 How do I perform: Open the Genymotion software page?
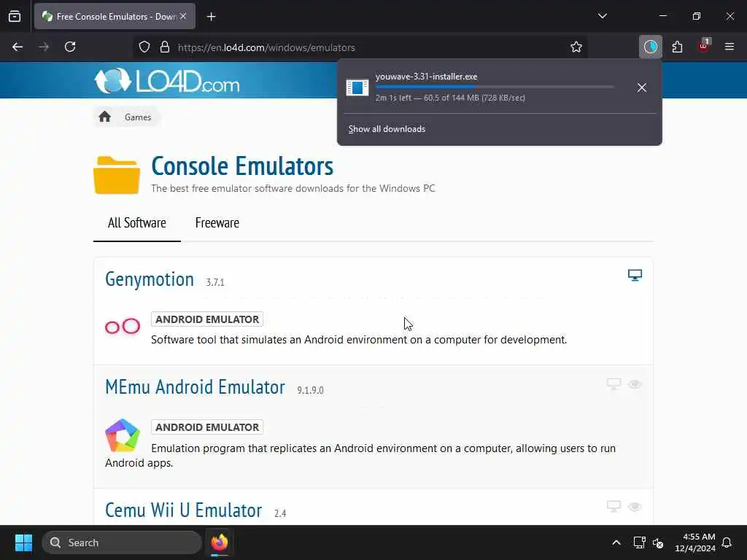(150, 279)
